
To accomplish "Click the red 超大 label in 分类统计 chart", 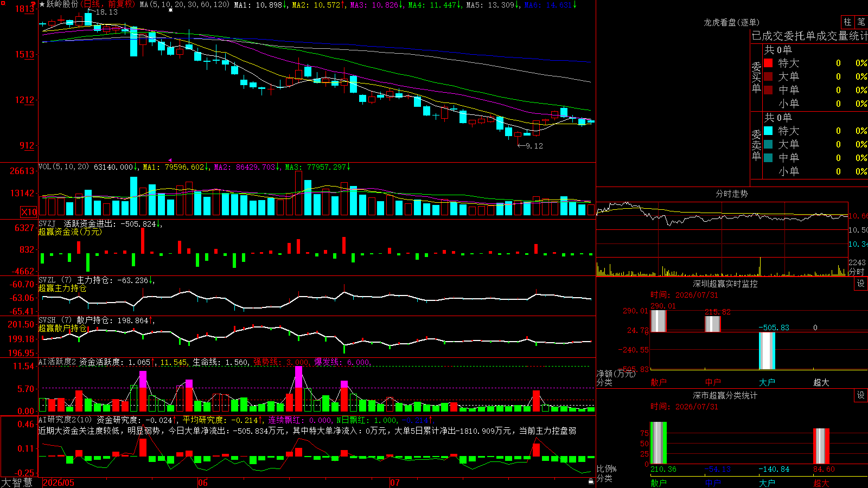I will (821, 483).
